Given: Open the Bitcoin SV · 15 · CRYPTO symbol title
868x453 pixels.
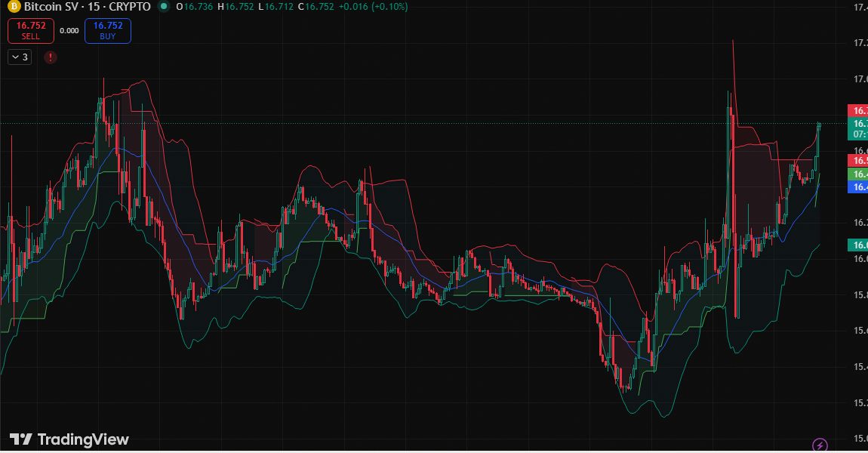Looking at the screenshot, I should (88, 7).
